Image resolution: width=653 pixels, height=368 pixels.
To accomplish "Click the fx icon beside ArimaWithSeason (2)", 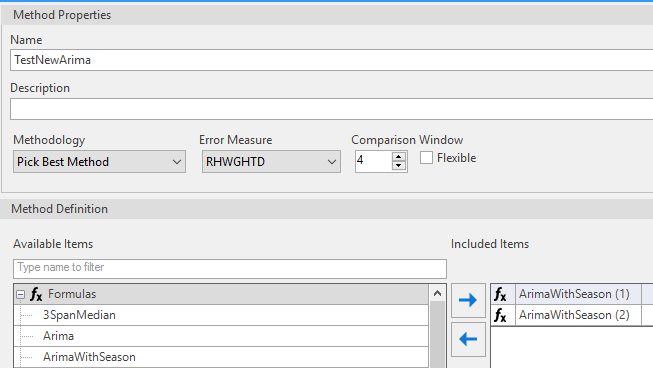I will (x=501, y=315).
